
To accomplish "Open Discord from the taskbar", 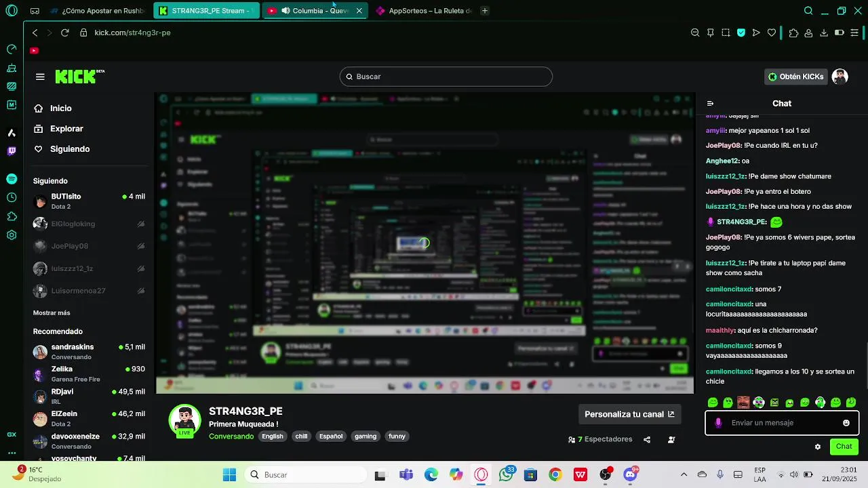I will click(x=630, y=475).
